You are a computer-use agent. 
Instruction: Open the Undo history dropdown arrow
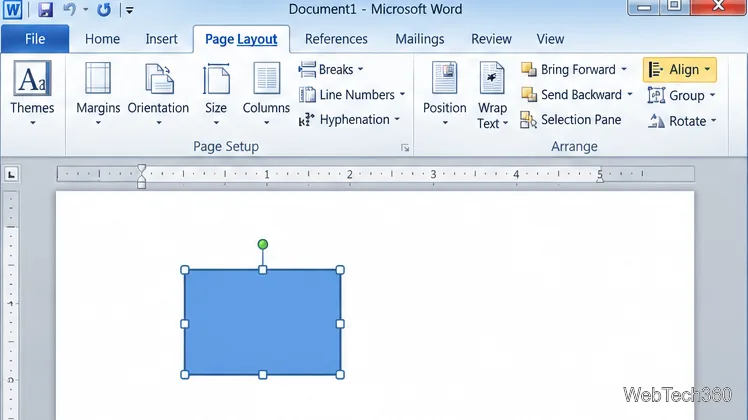pyautogui.click(x=85, y=10)
